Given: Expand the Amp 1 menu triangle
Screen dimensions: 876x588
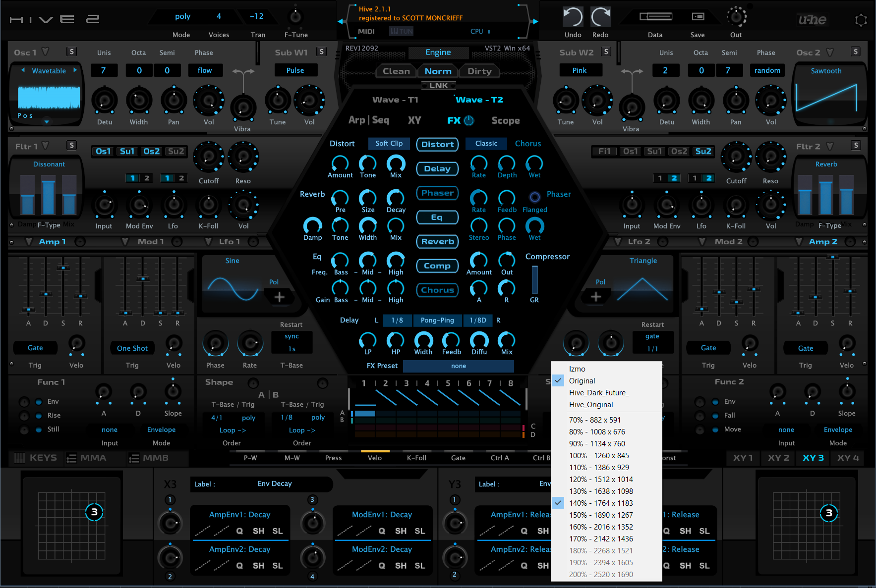Looking at the screenshot, I should coord(29,241).
